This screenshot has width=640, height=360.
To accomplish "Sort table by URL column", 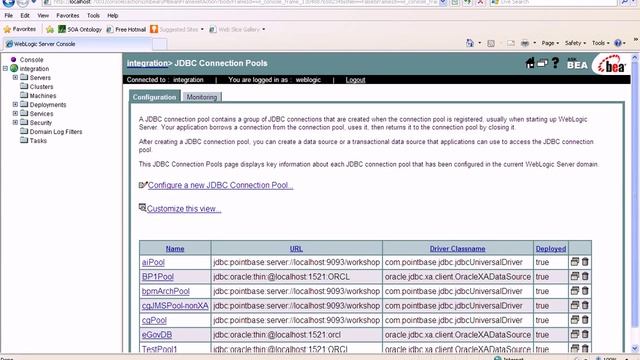I will click(296, 249).
